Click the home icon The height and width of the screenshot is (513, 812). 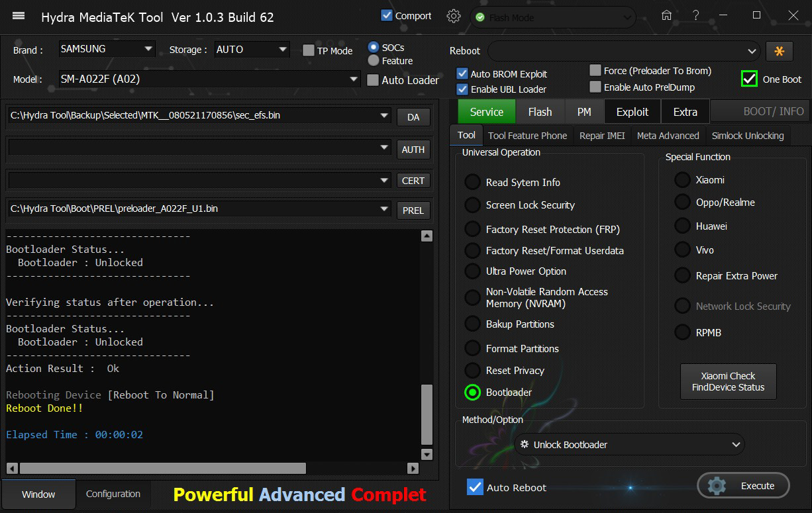[x=667, y=16]
